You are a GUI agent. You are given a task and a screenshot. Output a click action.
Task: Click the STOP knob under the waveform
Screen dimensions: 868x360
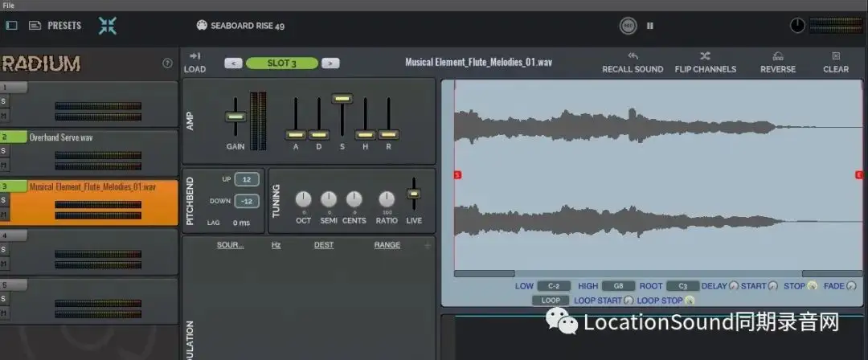coord(812,286)
